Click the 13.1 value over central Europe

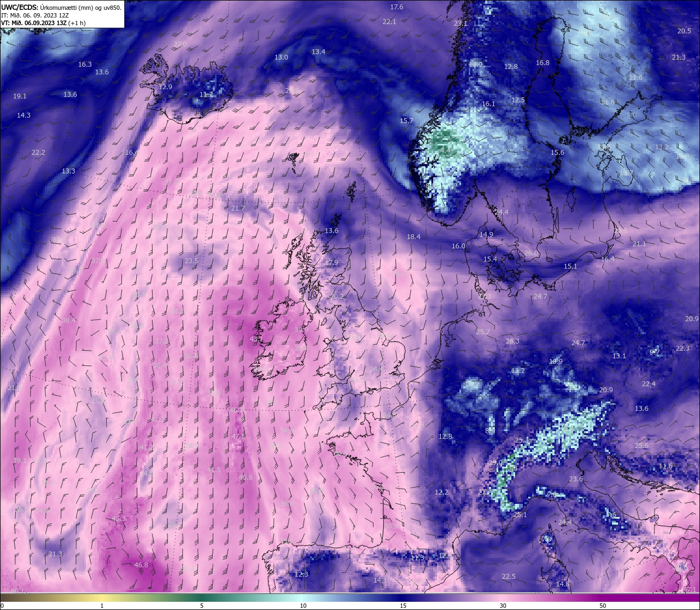click(619, 356)
